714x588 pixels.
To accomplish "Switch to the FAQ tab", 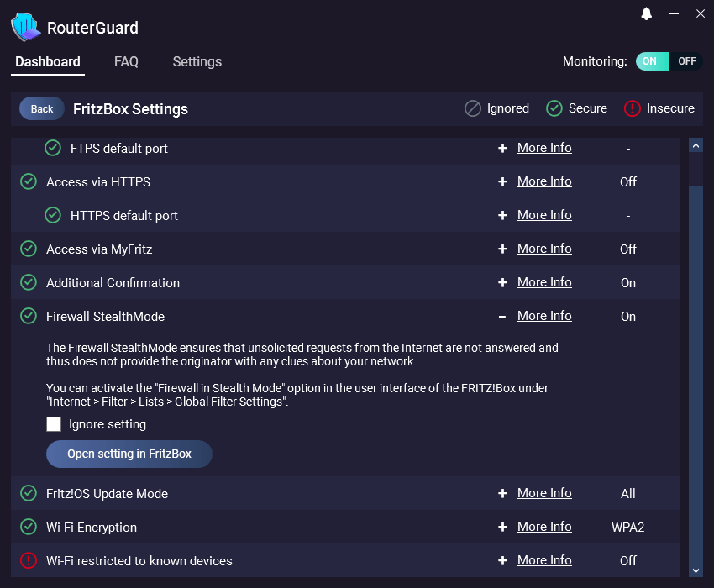I will pos(126,61).
